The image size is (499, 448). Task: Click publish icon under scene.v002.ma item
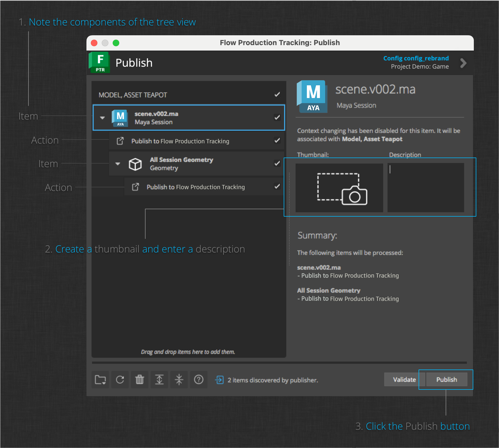point(120,141)
